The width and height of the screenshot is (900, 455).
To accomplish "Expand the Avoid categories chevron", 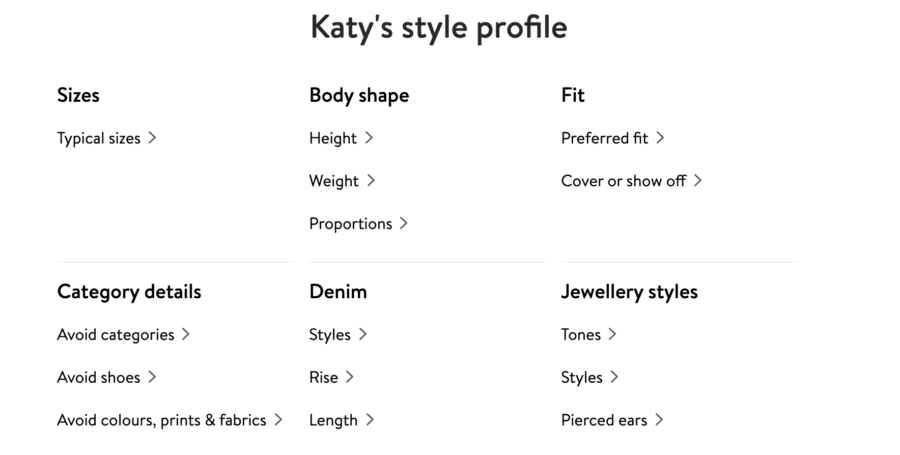I will (x=185, y=334).
